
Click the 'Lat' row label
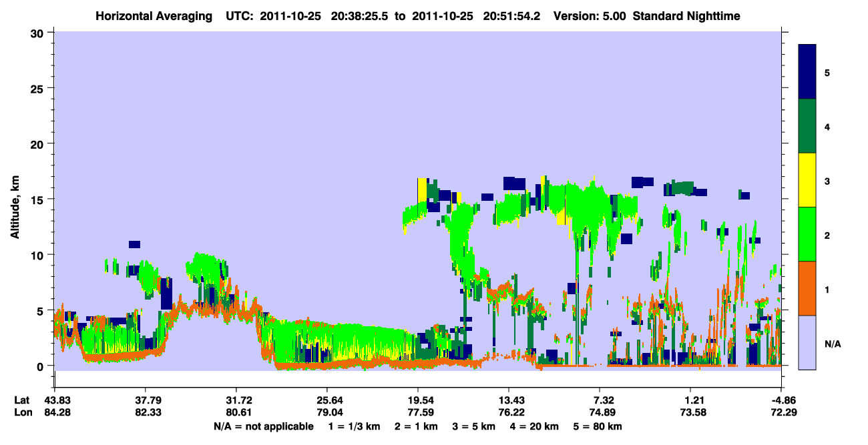point(22,400)
